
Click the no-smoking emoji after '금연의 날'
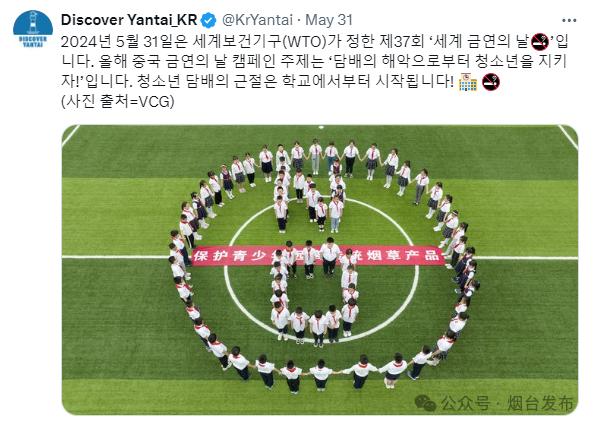(540, 42)
